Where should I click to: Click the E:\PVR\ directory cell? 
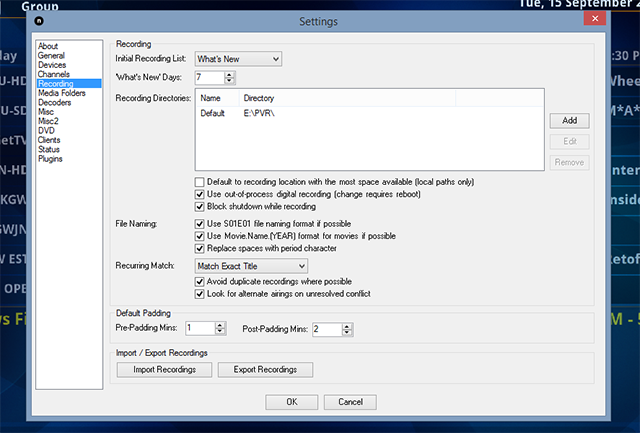pos(259,113)
